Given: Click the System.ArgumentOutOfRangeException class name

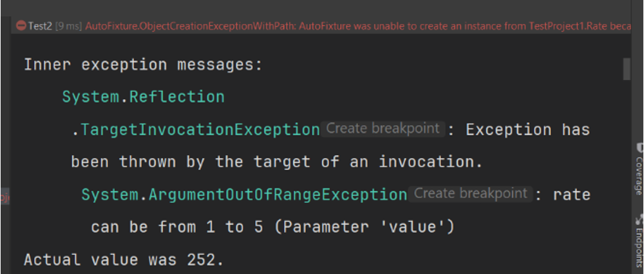Looking at the screenshot, I should (243, 194).
